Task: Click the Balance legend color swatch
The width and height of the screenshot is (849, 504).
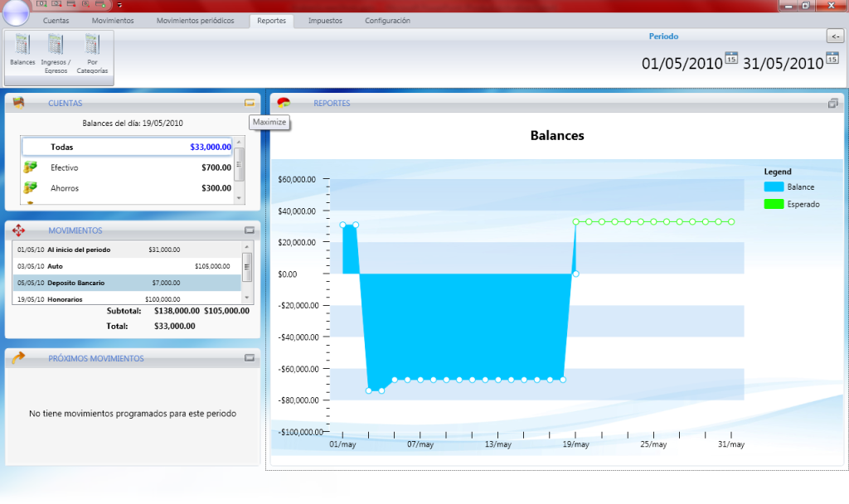Action: 774,187
